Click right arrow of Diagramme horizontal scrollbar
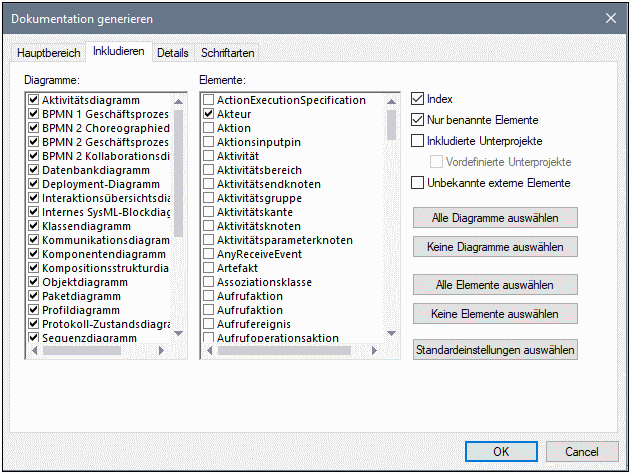This screenshot has width=631, height=474. (x=166, y=351)
